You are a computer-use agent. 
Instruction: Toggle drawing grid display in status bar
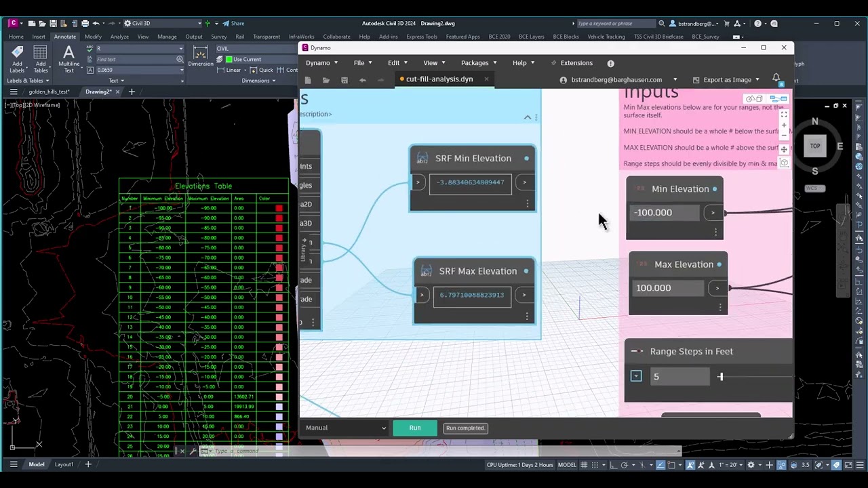tap(585, 465)
